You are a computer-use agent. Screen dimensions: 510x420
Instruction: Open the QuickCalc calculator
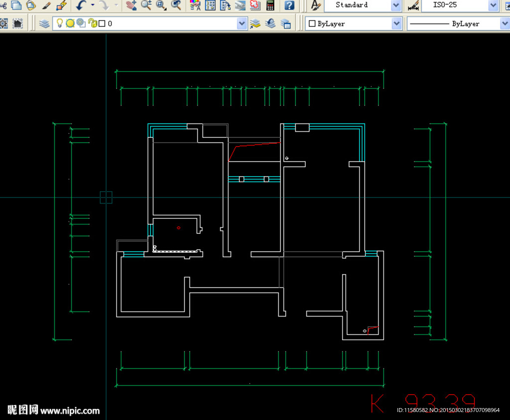click(270, 5)
